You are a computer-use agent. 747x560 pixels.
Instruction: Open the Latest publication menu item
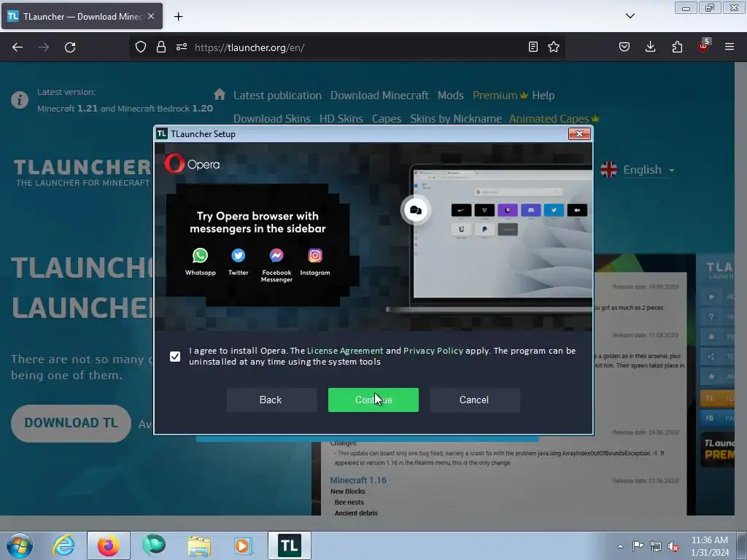click(277, 96)
